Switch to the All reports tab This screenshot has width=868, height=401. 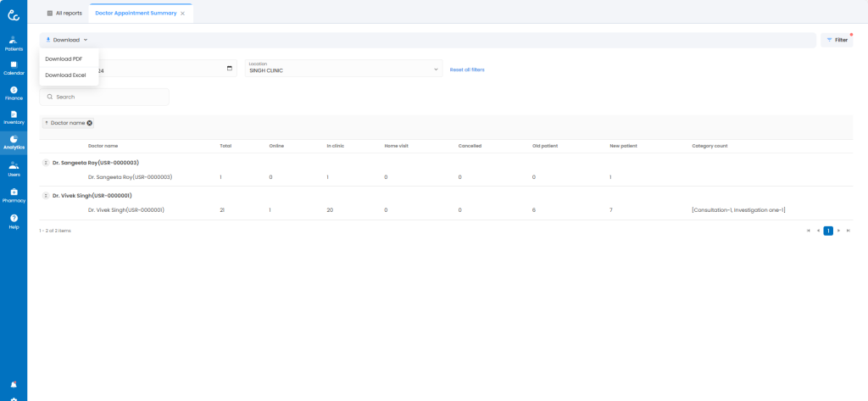pos(64,14)
